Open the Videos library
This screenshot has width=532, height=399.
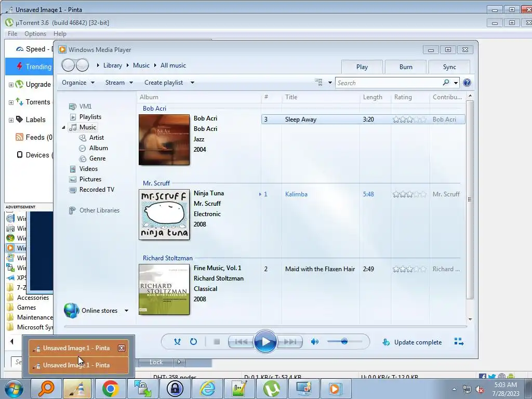click(x=88, y=169)
